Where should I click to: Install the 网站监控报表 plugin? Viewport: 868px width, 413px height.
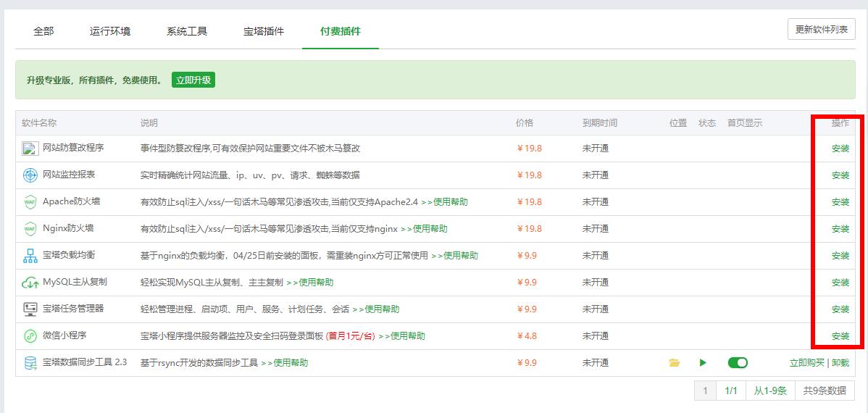pos(840,175)
